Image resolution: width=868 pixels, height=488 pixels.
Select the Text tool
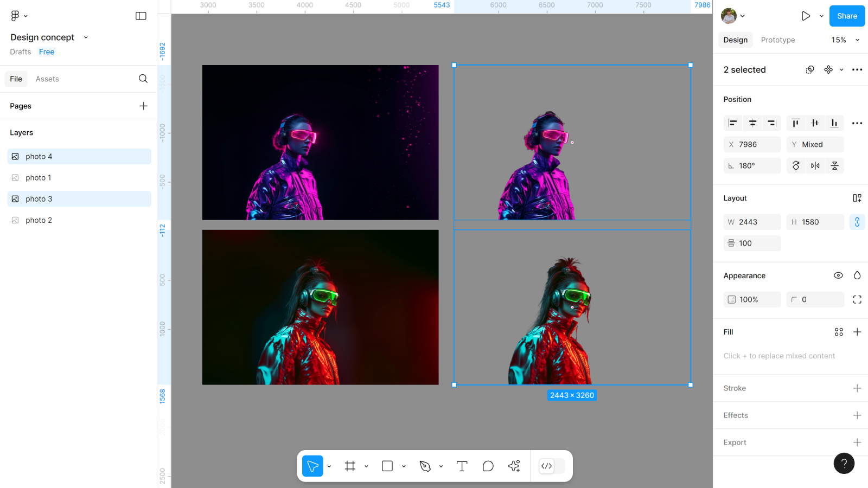462,466
